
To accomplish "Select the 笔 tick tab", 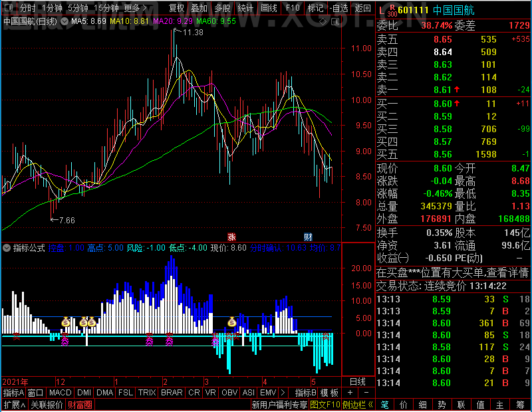I will [x=384, y=405].
